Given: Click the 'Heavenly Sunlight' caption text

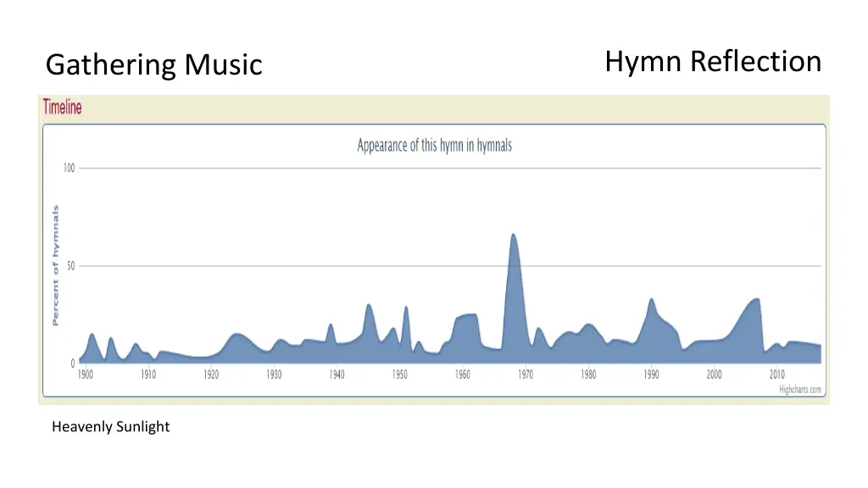Looking at the screenshot, I should (x=111, y=427).
